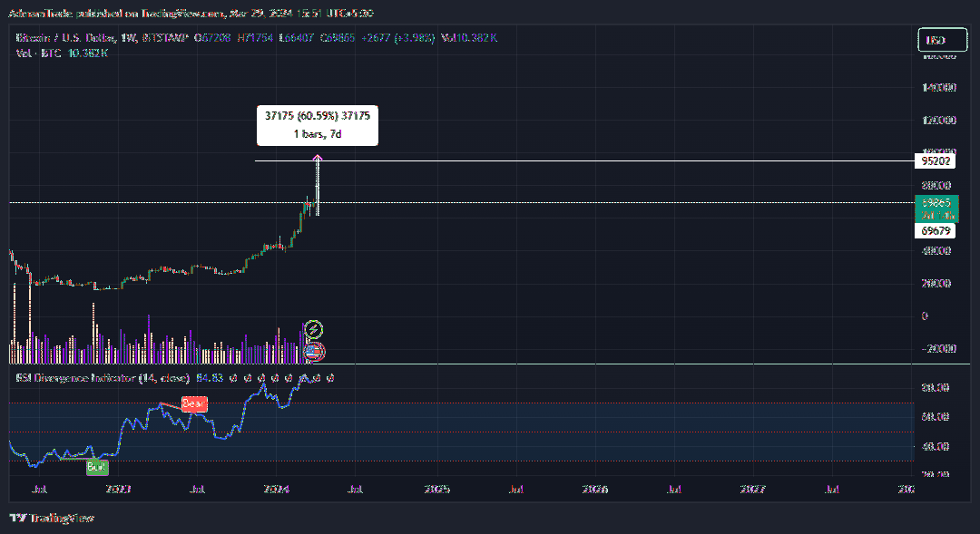
Task: Click the 2024 label on time axis
Action: pyautogui.click(x=277, y=489)
